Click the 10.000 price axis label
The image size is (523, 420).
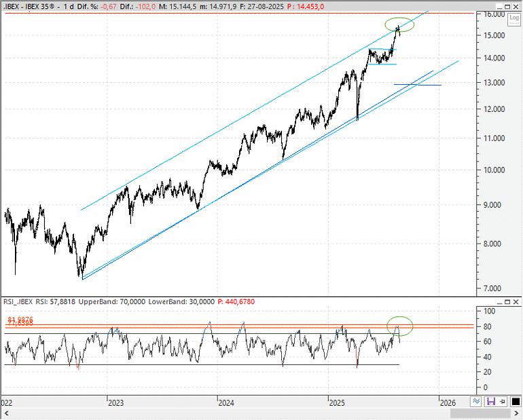(494, 170)
